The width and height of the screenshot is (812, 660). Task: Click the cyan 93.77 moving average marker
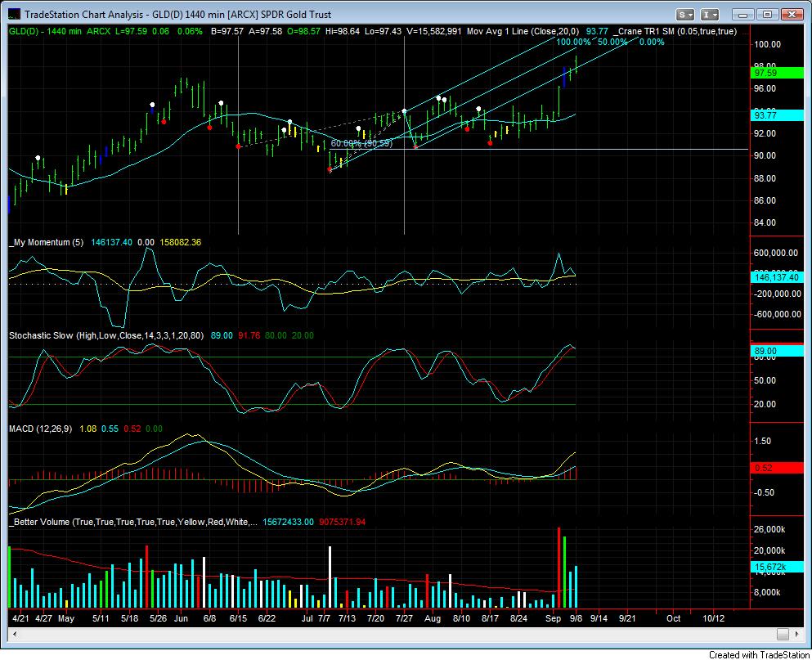coord(777,115)
